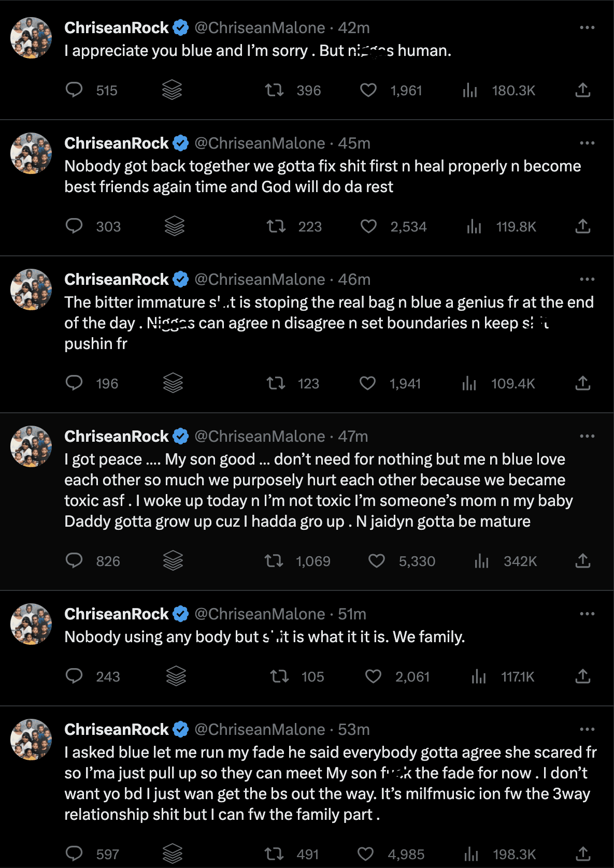Open three-dot menu on the 47m tweet
The width and height of the screenshot is (614, 868).
click(x=587, y=436)
